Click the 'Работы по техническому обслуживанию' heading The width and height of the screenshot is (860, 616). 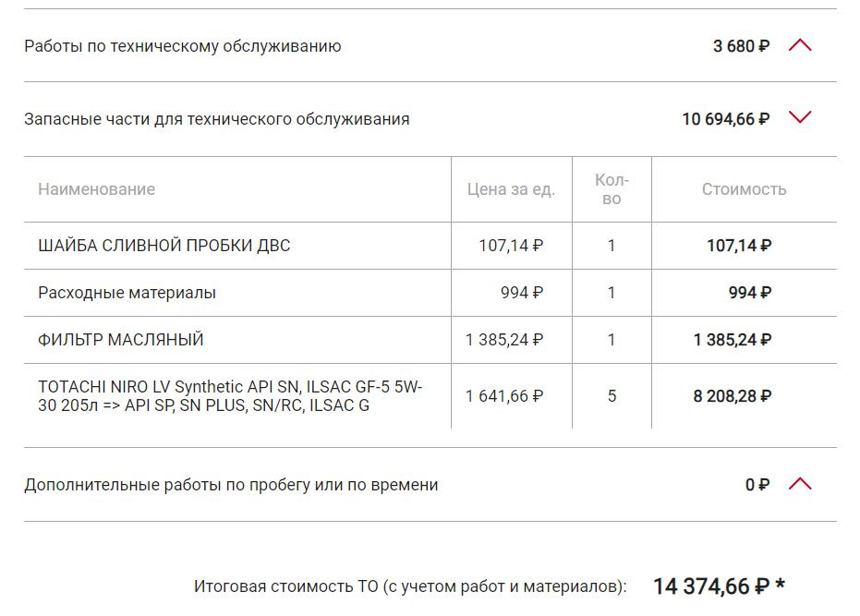[x=183, y=46]
